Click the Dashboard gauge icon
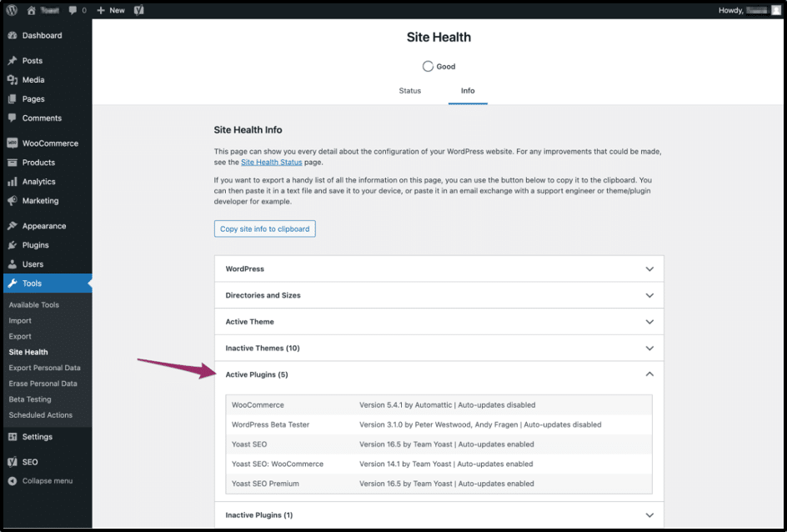This screenshot has width=787, height=532. 13,36
